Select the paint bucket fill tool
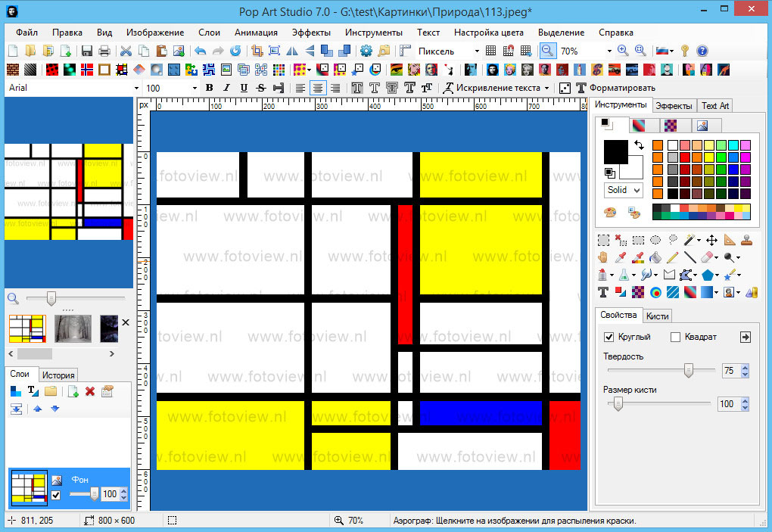The width and height of the screenshot is (772, 532). [655, 257]
